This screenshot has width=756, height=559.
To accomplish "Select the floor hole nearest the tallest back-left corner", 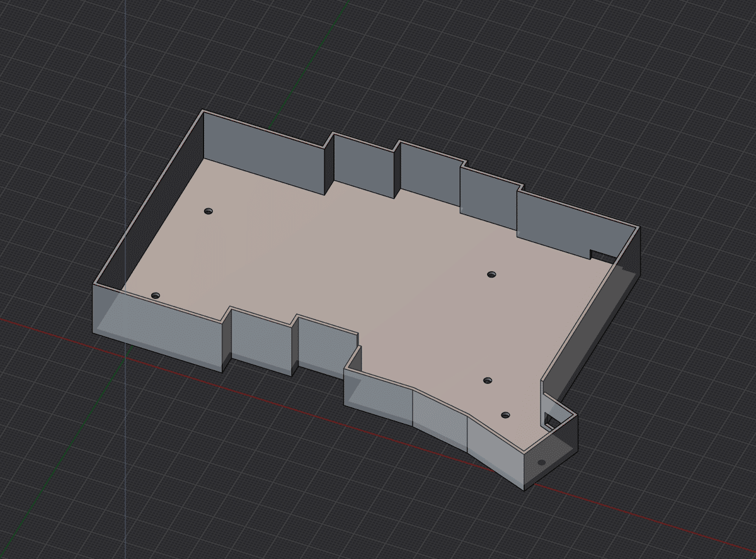I will tap(209, 211).
